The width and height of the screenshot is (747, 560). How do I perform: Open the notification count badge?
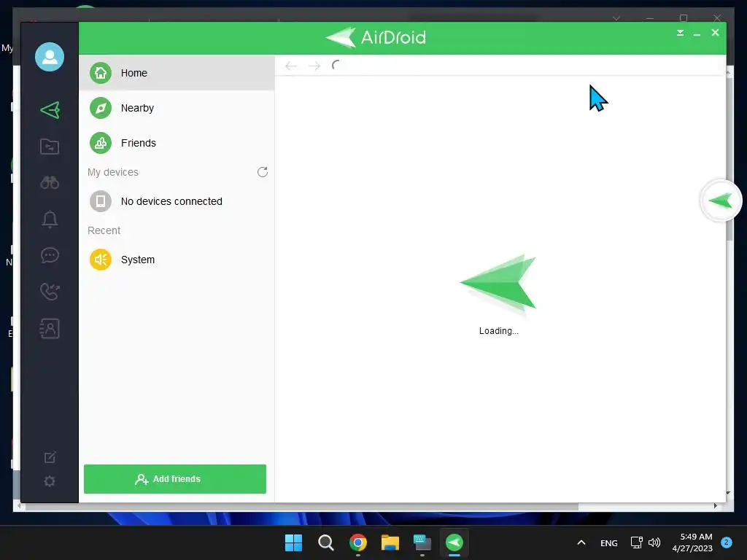coord(727,542)
